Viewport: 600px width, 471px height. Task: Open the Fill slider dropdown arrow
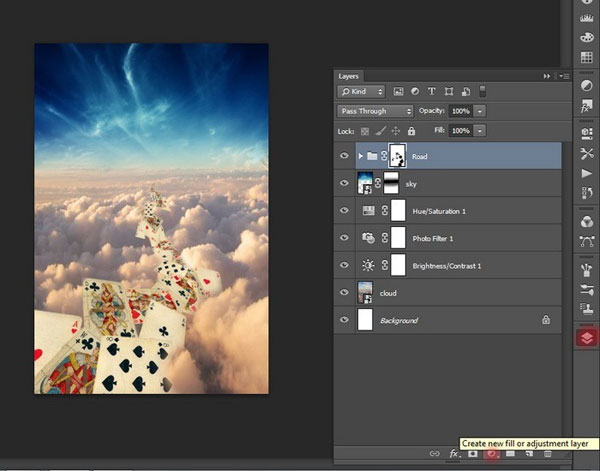tap(479, 131)
